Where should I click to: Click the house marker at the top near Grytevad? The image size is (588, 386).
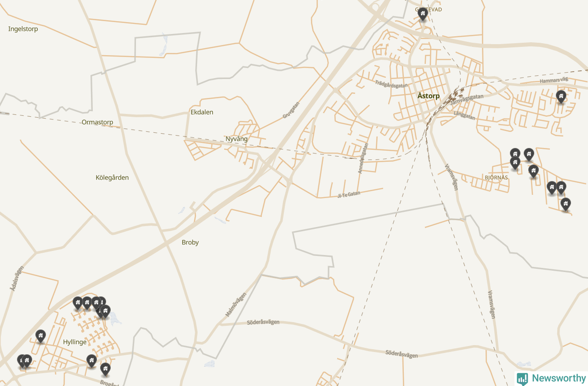tap(423, 14)
